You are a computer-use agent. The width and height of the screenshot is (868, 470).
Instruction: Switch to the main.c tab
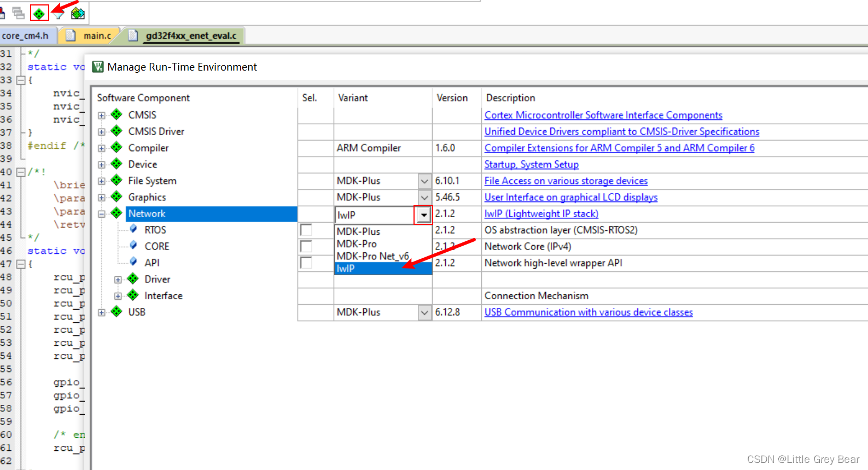pyautogui.click(x=90, y=36)
